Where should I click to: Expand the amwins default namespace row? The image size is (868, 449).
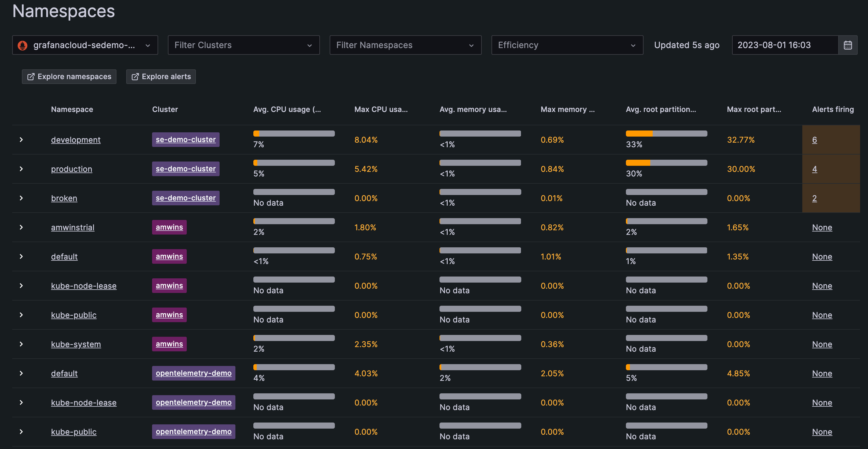click(21, 256)
